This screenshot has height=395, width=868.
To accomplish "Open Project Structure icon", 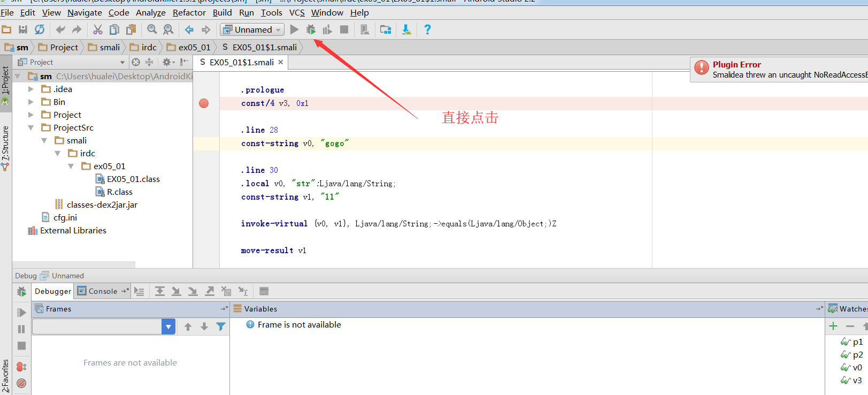I will pos(386,29).
